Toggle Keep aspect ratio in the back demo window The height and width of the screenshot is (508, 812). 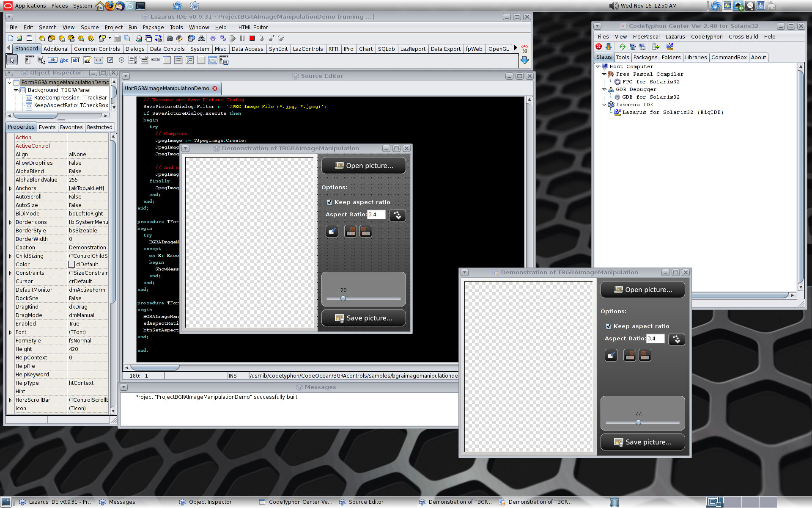[x=609, y=326]
